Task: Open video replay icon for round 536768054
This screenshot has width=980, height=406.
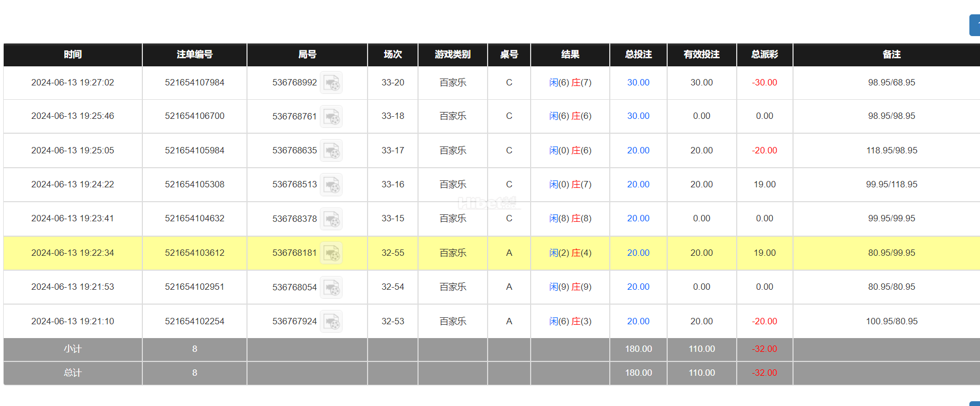Action: coord(331,287)
